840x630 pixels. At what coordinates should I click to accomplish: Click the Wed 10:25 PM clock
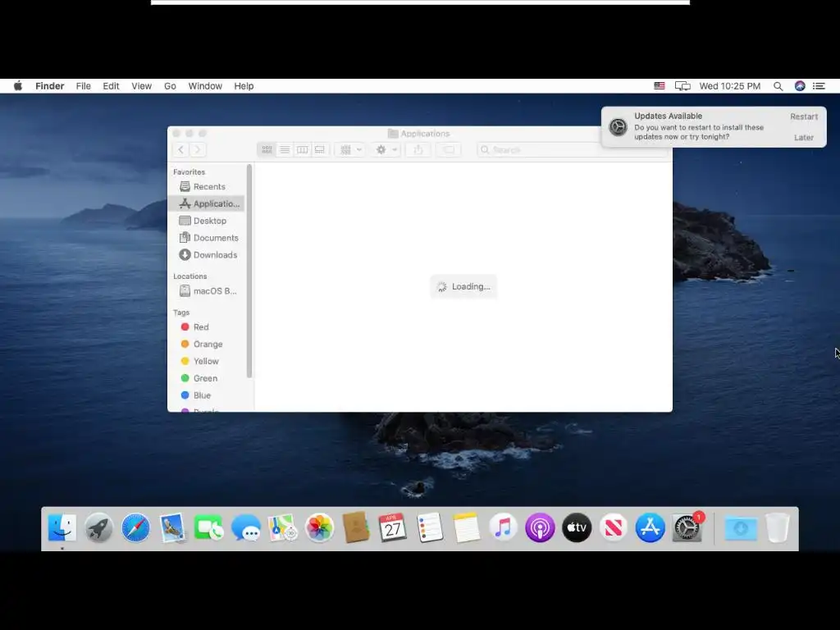pyautogui.click(x=729, y=85)
